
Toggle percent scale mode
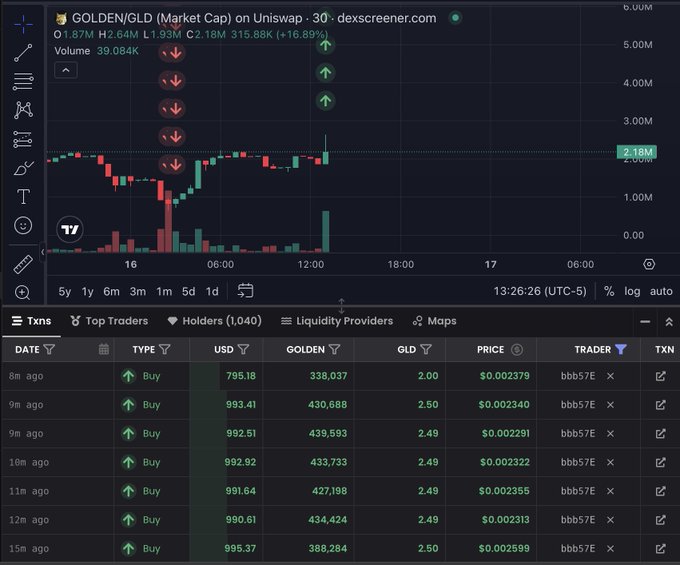click(x=609, y=291)
